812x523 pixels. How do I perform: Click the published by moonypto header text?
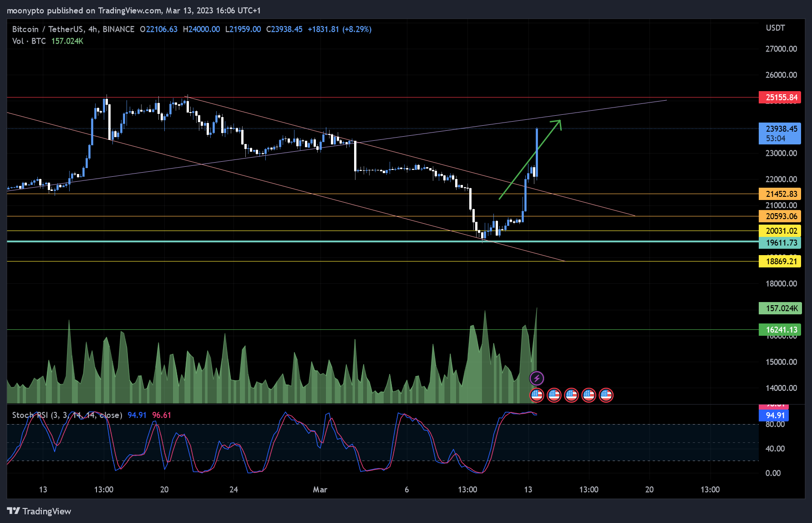(133, 10)
